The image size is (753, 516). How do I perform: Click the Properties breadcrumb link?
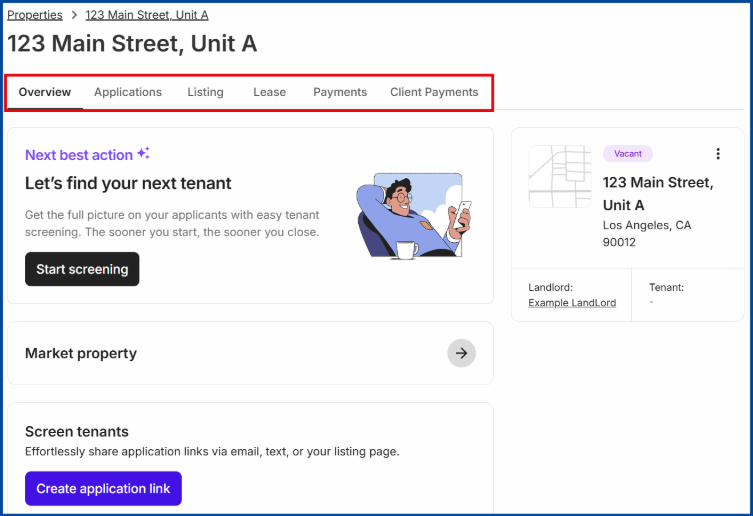click(35, 15)
